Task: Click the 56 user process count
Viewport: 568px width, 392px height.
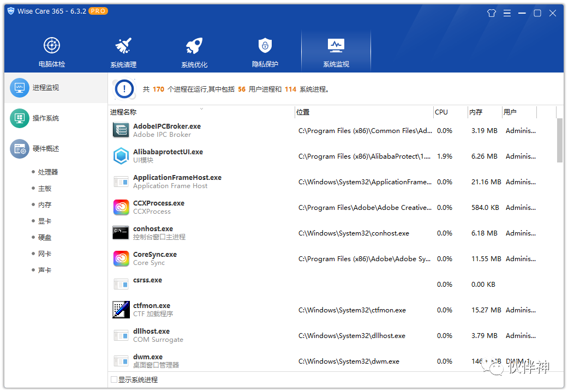Action: 242,89
